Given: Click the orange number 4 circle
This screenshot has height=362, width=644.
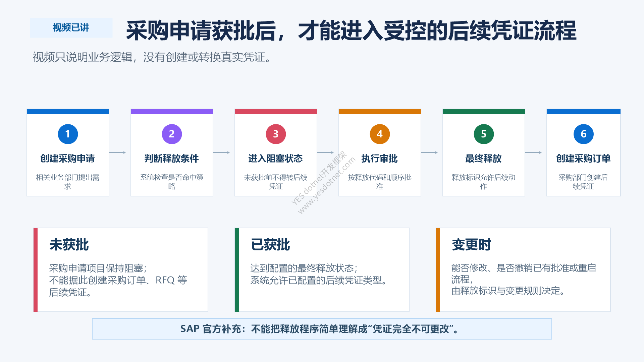Looking at the screenshot, I should point(380,134).
